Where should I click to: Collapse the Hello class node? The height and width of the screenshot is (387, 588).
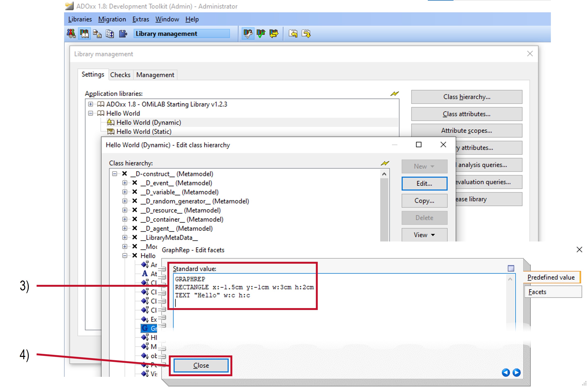pos(125,256)
